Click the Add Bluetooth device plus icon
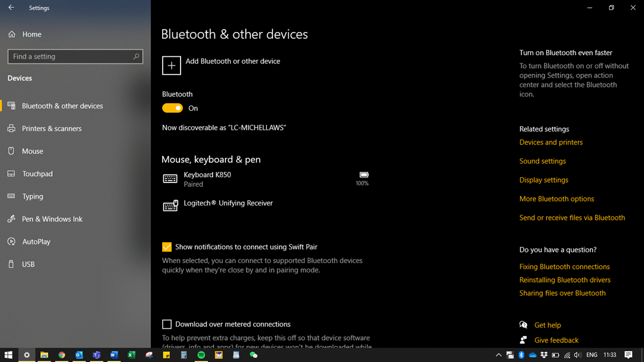 (x=172, y=65)
